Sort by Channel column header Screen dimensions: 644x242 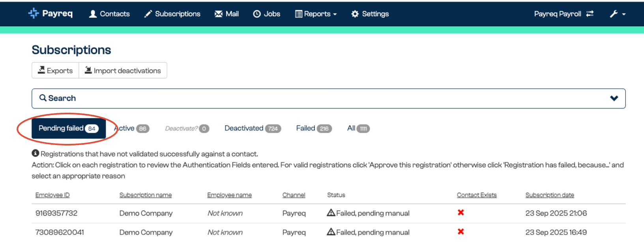(x=294, y=195)
